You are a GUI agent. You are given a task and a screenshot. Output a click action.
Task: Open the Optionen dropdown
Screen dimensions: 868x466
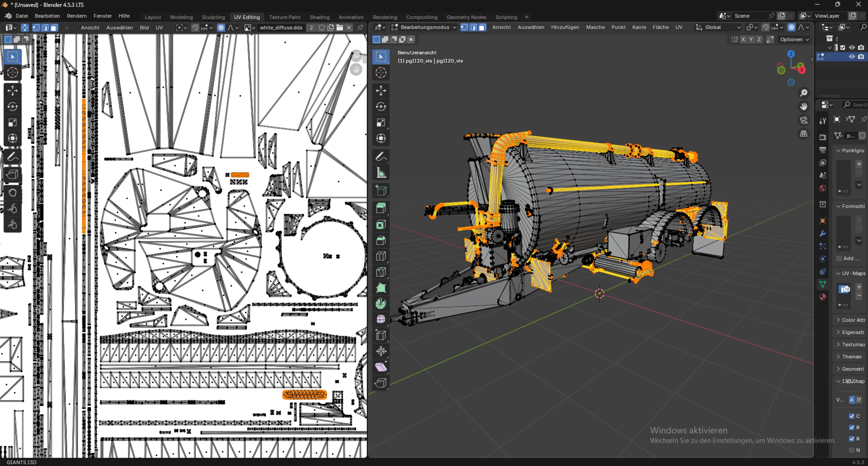pos(794,39)
